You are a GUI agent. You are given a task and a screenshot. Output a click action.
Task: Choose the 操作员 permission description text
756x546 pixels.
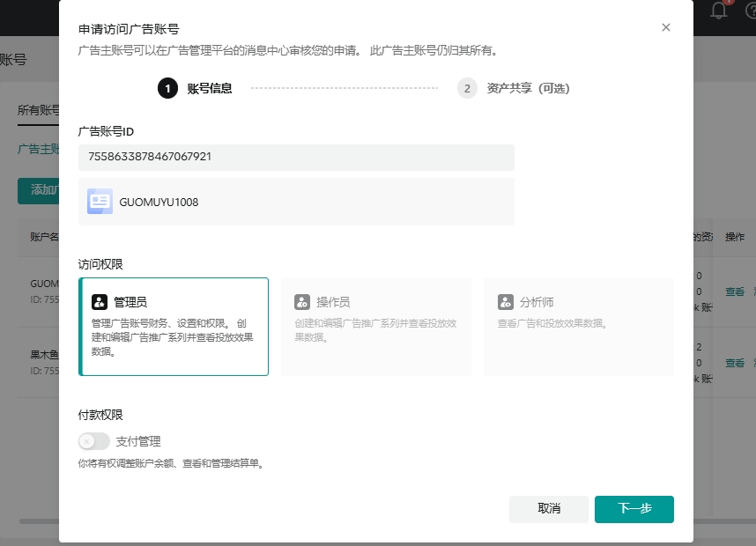[x=375, y=329]
